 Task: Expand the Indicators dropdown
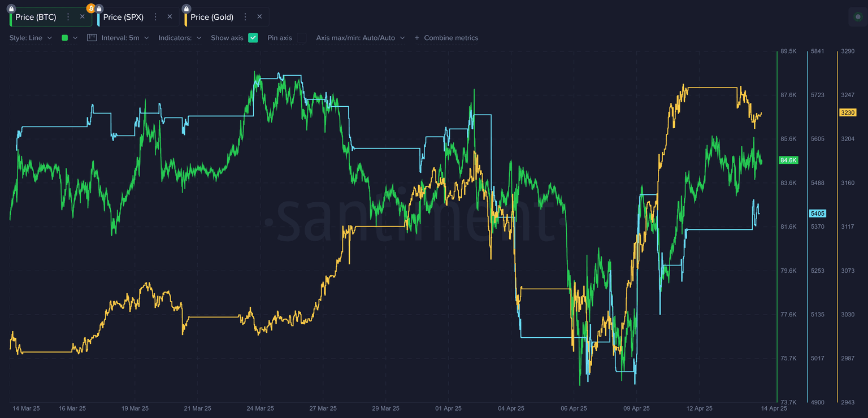180,38
